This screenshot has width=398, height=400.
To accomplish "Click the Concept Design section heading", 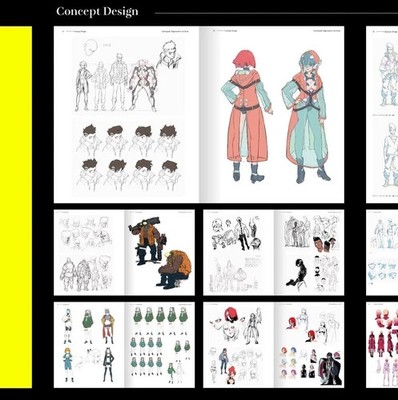I will 97,12.
